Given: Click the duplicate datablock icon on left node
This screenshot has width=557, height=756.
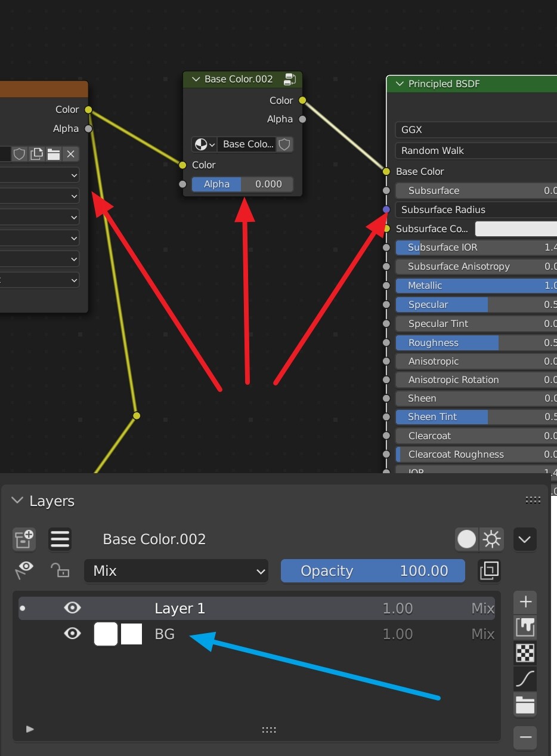Looking at the screenshot, I should pos(37,154).
